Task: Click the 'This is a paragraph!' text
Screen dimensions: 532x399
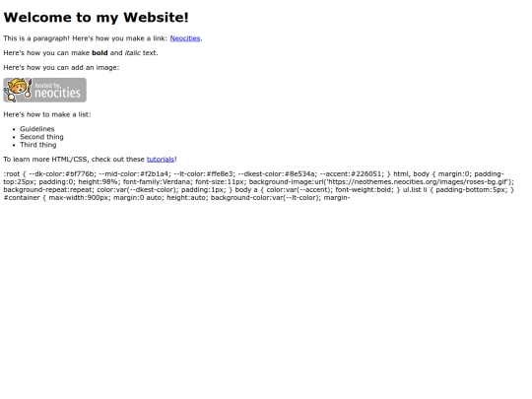Action: tap(36, 38)
